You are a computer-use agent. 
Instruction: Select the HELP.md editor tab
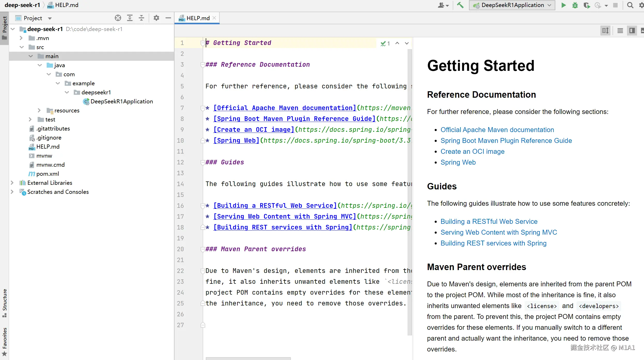point(198,18)
